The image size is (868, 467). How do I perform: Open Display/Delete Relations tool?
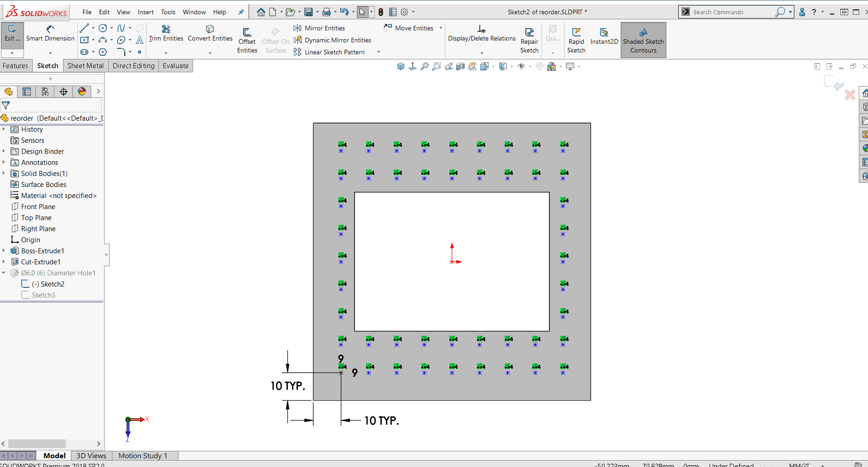482,34
